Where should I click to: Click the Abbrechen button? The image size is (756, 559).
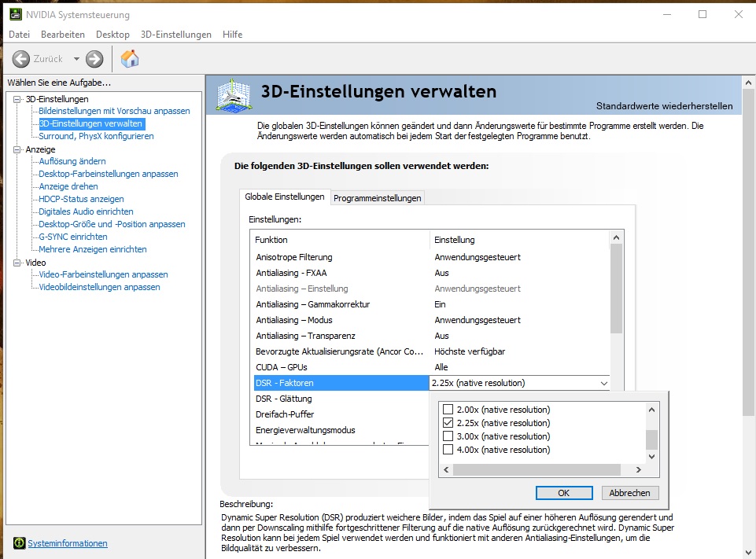click(x=629, y=493)
